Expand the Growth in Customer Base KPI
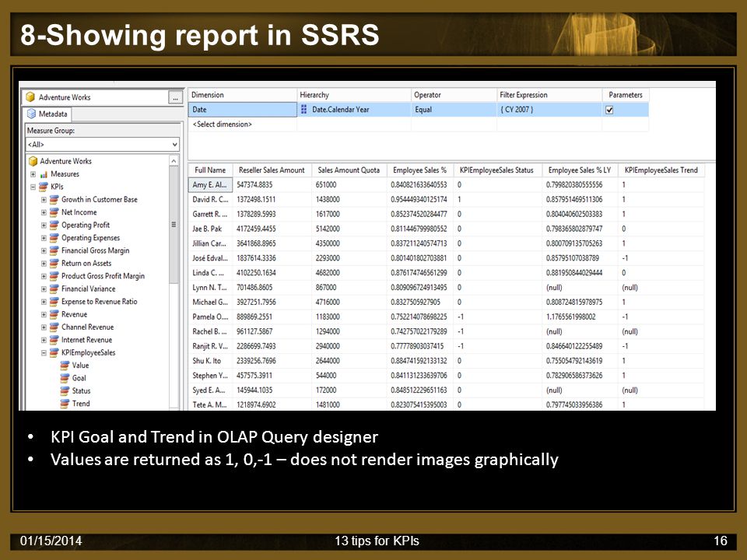The image size is (747, 560). pos(44,200)
